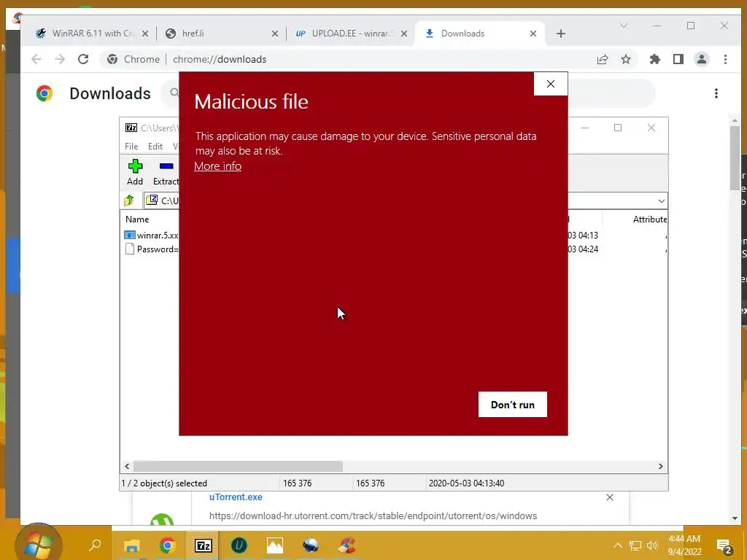
Task: Open a new Chrome tab
Action: [x=561, y=34]
